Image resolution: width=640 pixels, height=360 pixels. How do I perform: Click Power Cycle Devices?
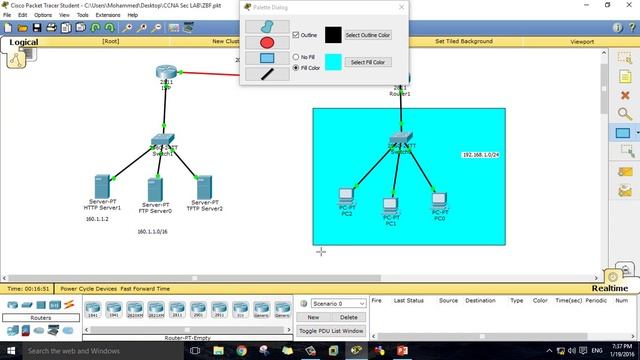click(x=89, y=289)
